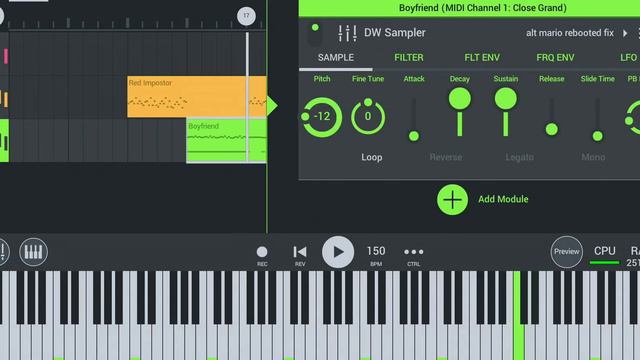Select the Boyfriend clip in the playlist
Viewport: 640px width, 360px height.
click(227, 140)
